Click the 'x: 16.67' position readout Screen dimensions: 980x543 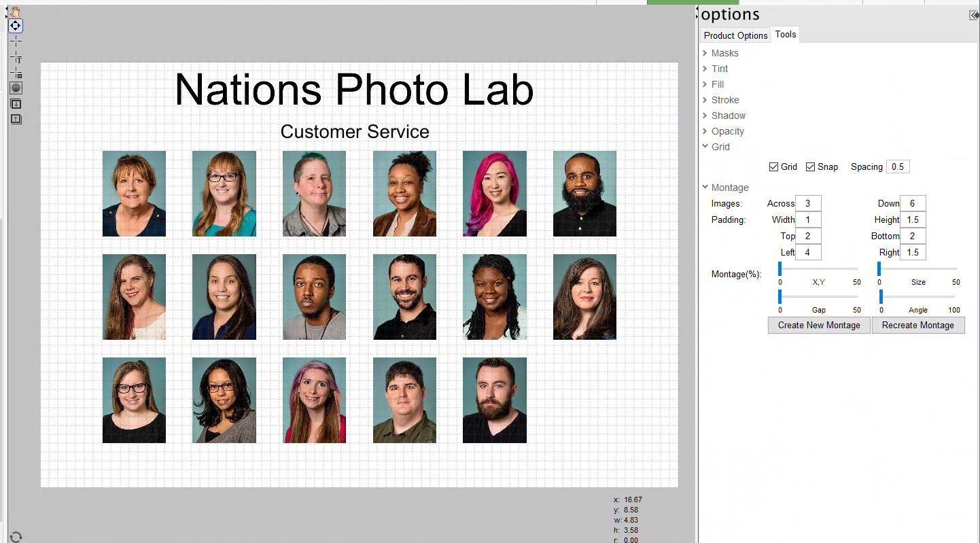click(627, 500)
